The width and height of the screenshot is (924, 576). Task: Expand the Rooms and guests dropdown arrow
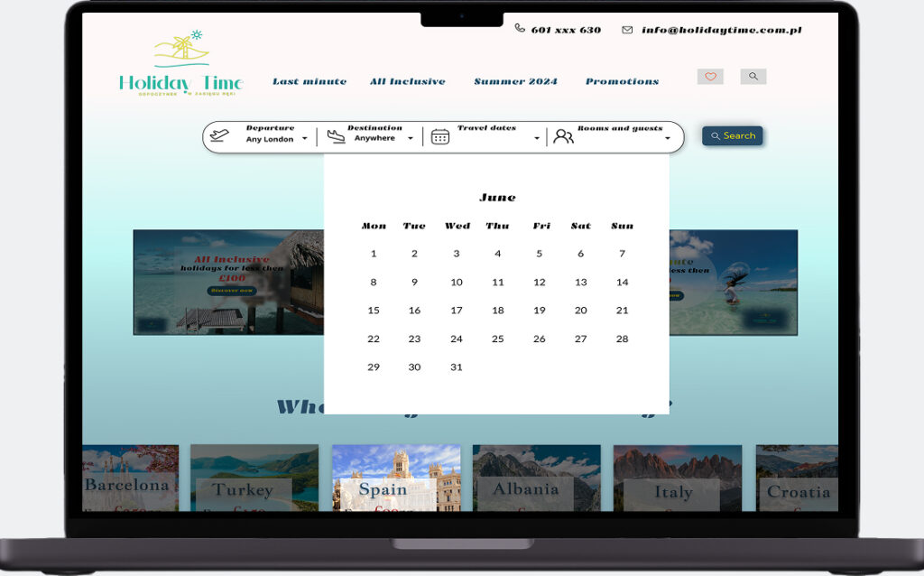pyautogui.click(x=668, y=139)
